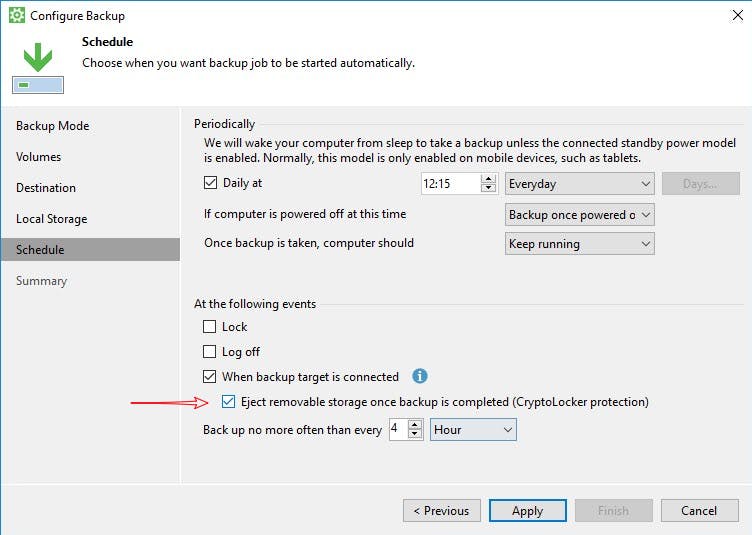
Task: Open the Everyday frequency dropdown
Action: click(x=580, y=184)
